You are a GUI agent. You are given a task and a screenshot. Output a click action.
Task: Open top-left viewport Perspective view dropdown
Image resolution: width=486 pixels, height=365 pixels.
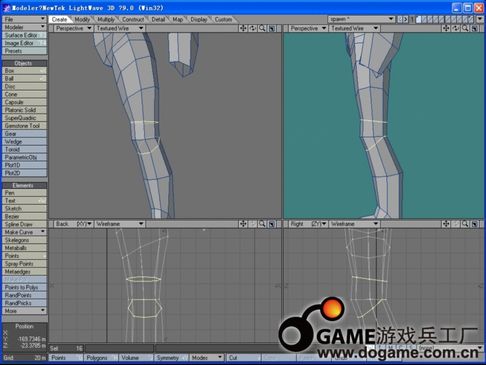(73, 28)
